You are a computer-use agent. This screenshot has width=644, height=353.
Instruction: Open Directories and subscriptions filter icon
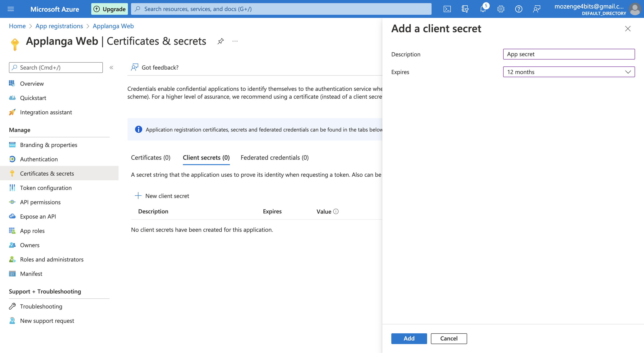tap(465, 9)
